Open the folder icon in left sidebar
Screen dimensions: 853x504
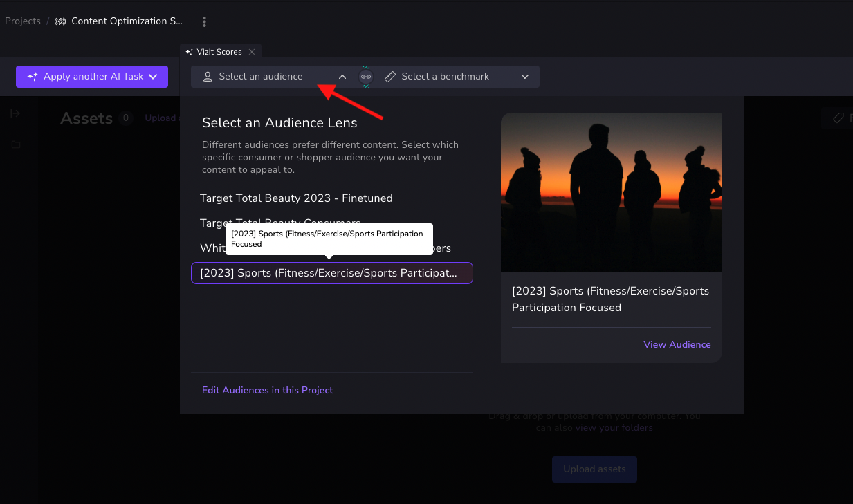tap(15, 144)
